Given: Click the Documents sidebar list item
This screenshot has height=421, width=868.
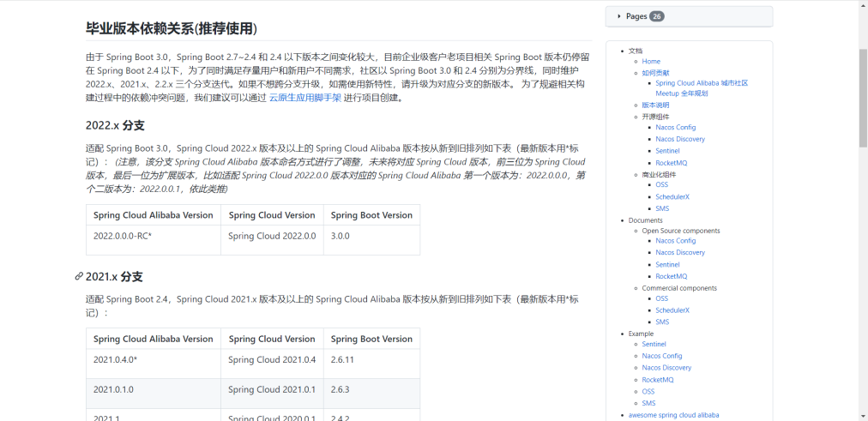Looking at the screenshot, I should point(646,220).
